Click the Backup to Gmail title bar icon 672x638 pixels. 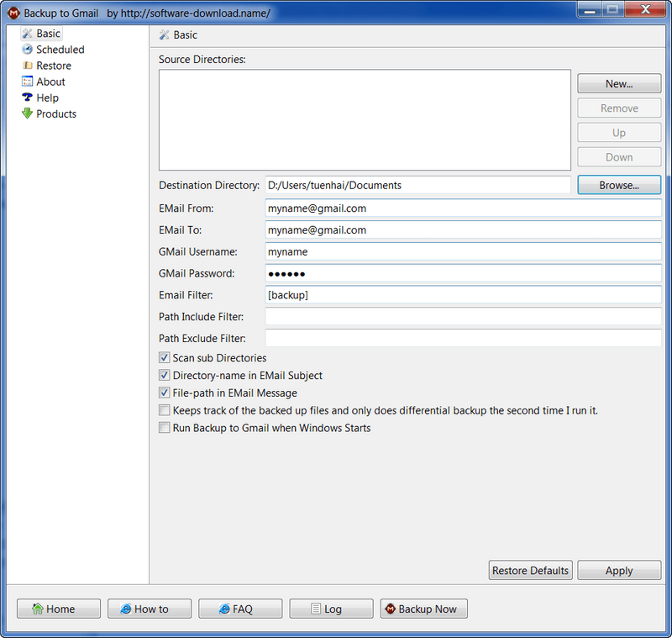[13, 13]
